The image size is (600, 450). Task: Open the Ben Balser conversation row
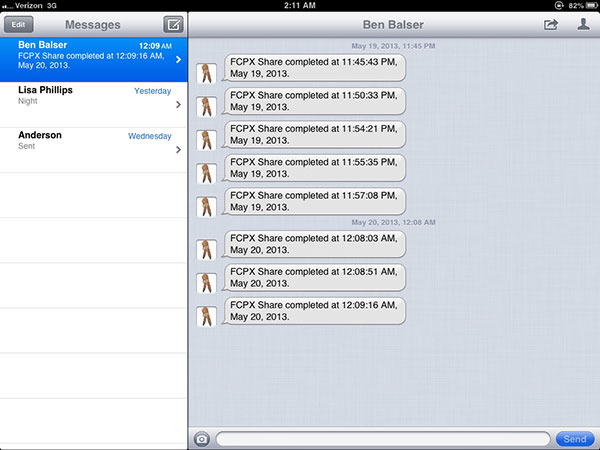94,59
